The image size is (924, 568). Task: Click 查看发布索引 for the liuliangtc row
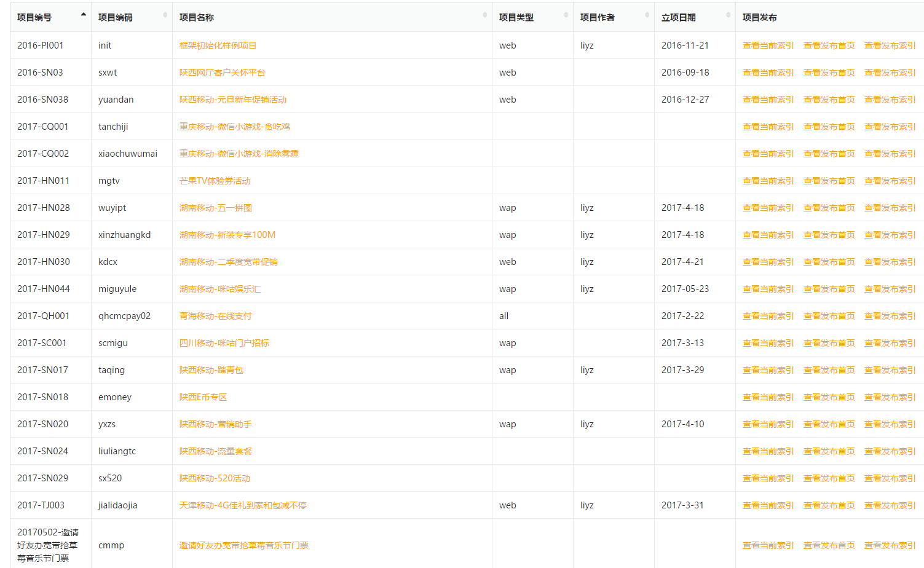point(890,451)
